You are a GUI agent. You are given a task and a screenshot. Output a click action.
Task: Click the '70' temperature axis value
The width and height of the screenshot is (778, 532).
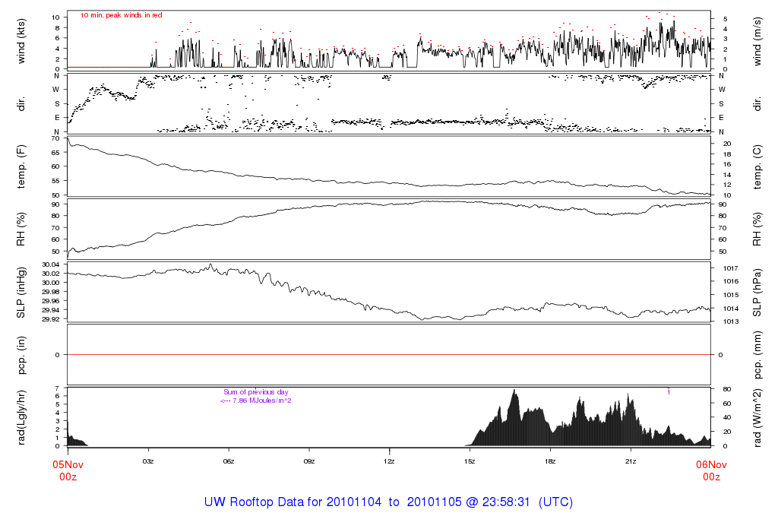[55, 138]
